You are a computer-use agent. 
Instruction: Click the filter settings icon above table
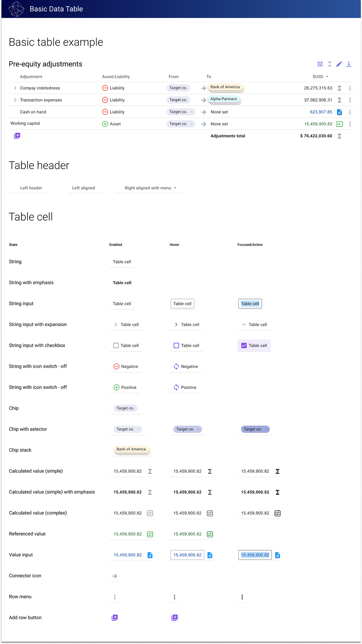tap(320, 64)
